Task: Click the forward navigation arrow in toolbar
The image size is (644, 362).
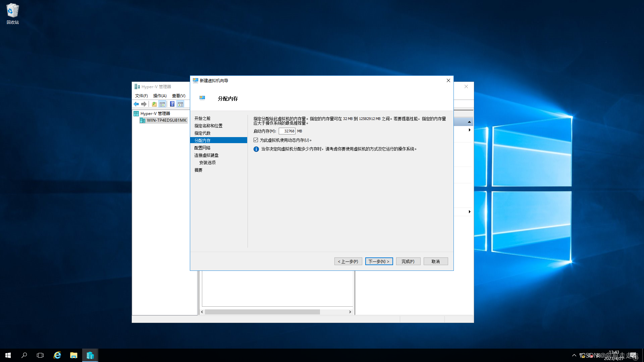Action: point(144,104)
